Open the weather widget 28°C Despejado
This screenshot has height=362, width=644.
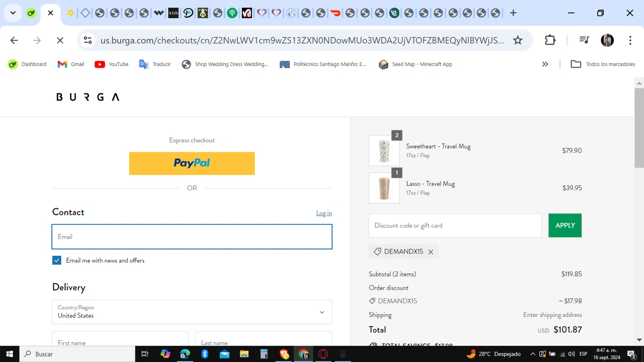(x=494, y=354)
